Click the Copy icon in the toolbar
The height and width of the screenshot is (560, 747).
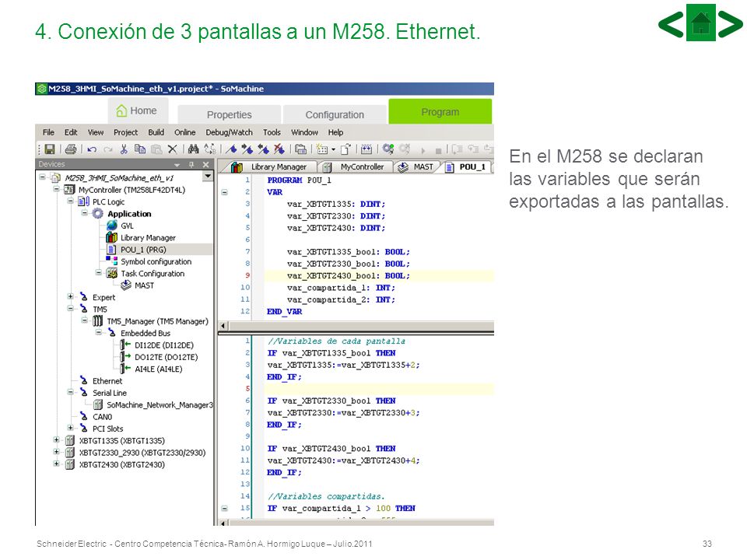[x=140, y=149]
